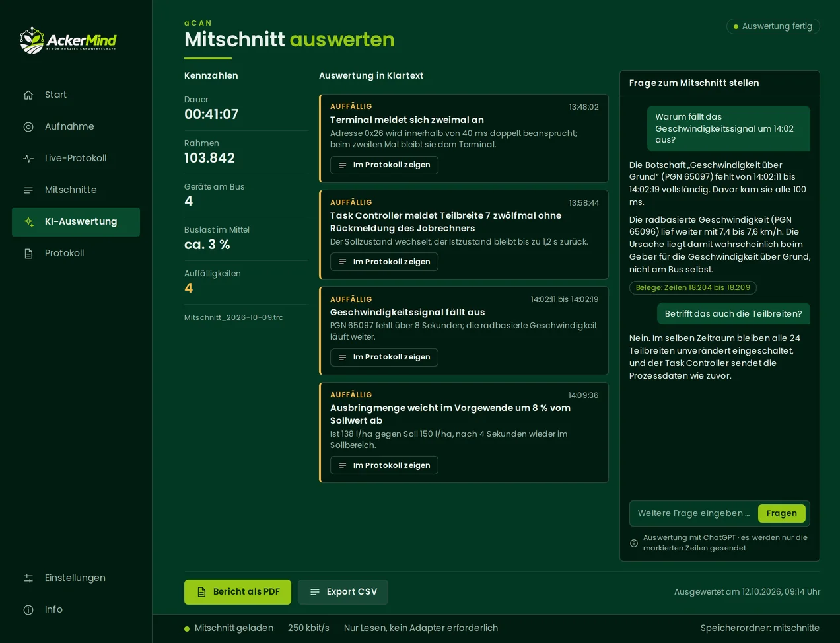Viewport: 840px width, 643px height.
Task: Click the green dot in Auswertung fertig badge
Action: (x=736, y=26)
